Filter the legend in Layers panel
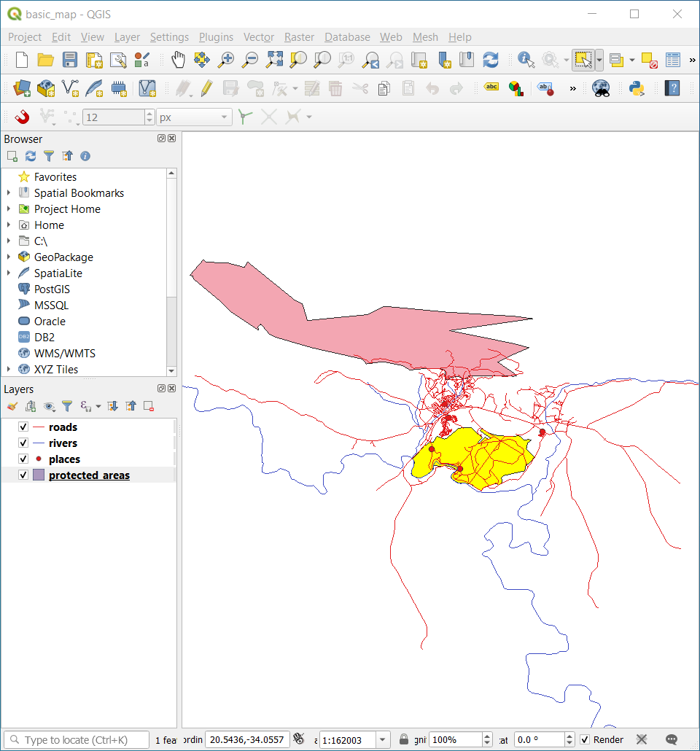Viewport: 700px width, 751px height. pos(67,406)
